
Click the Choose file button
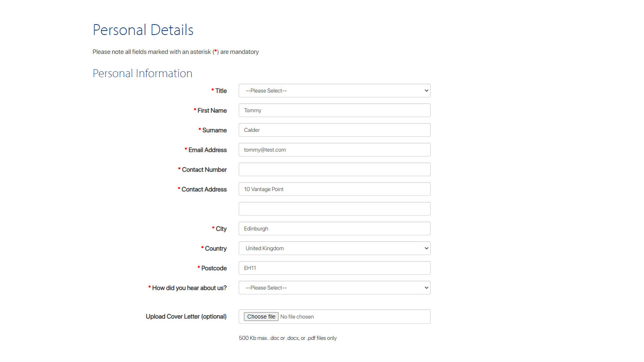[x=261, y=317]
